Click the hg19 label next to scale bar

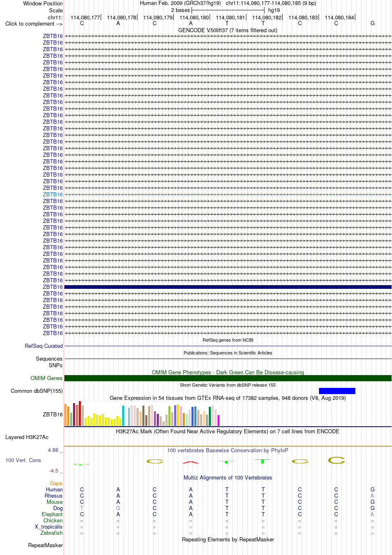point(274,10)
